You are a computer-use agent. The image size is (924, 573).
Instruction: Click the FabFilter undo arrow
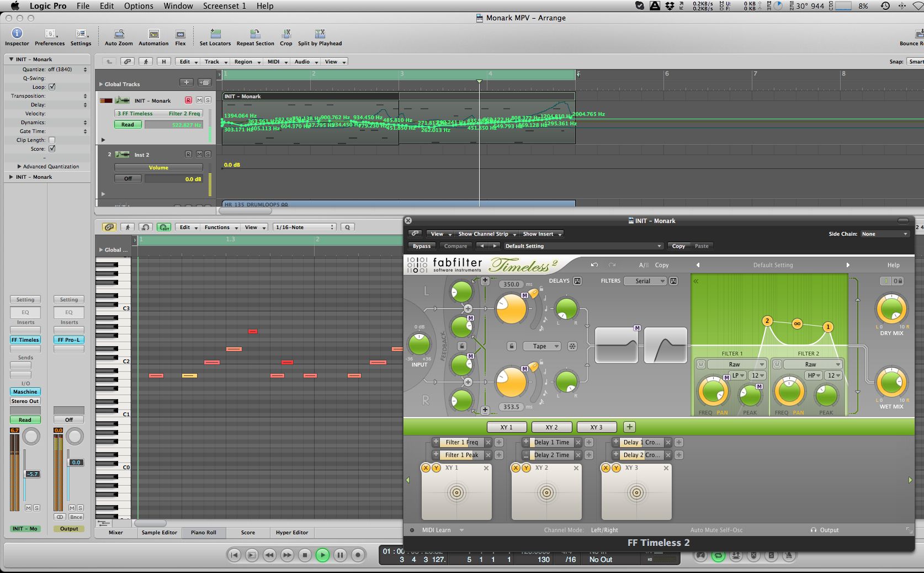tap(594, 265)
